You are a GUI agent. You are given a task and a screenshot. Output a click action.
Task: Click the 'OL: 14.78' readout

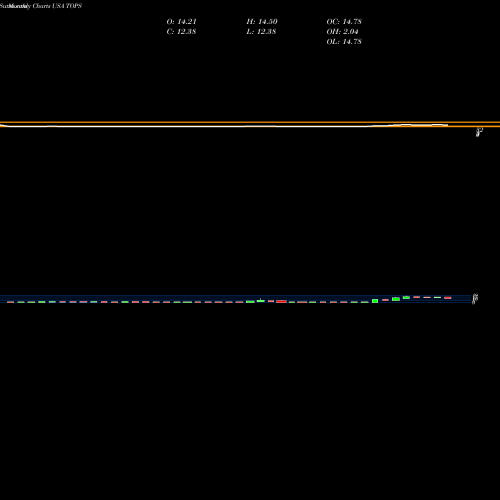tap(344, 42)
